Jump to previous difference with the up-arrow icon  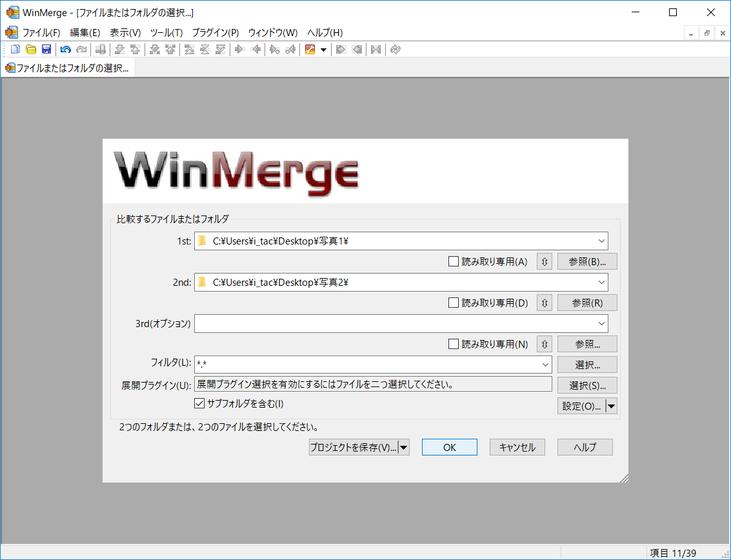pyautogui.click(x=135, y=49)
